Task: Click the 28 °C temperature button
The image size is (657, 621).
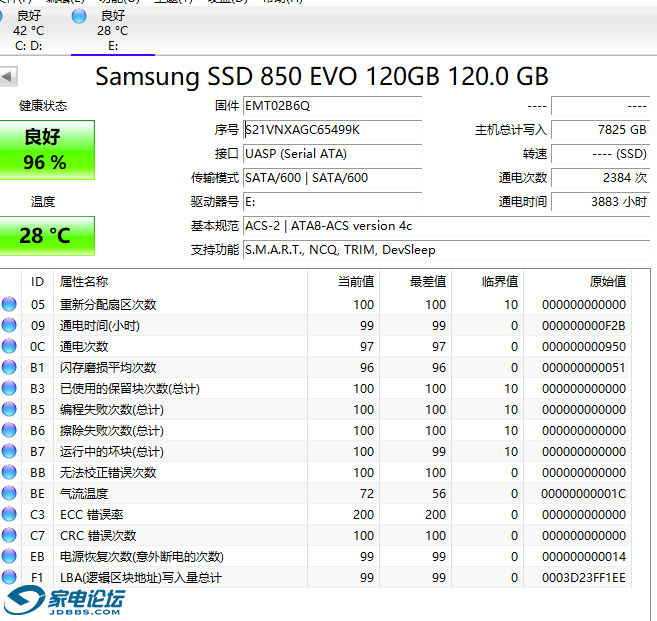Action: point(47,236)
